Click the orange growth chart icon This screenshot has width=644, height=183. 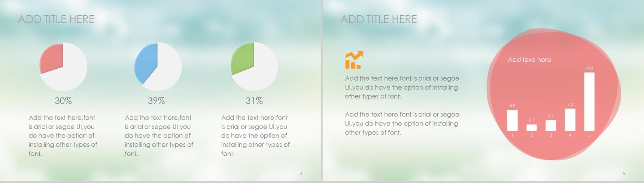(x=354, y=60)
